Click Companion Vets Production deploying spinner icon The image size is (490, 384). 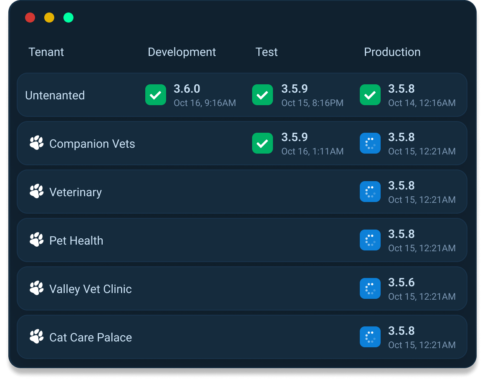coord(370,143)
